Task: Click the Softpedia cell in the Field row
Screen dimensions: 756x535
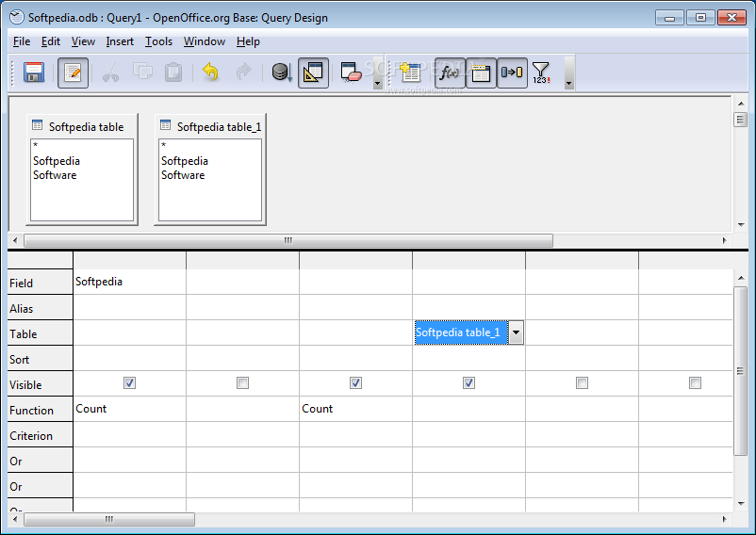Action: point(129,282)
